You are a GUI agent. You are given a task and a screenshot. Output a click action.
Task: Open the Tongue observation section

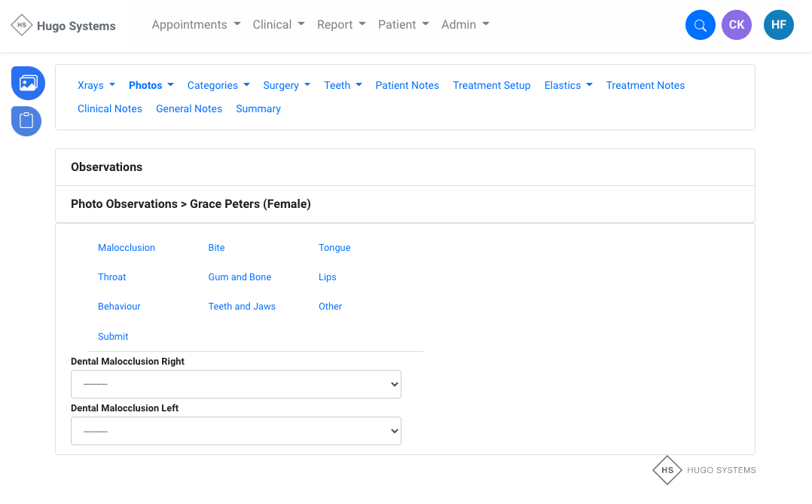tap(334, 248)
